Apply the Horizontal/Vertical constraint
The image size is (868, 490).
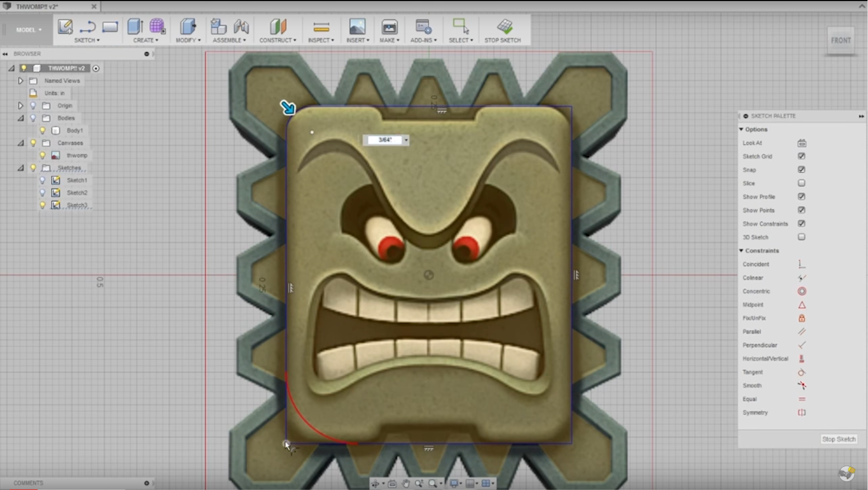click(x=802, y=359)
